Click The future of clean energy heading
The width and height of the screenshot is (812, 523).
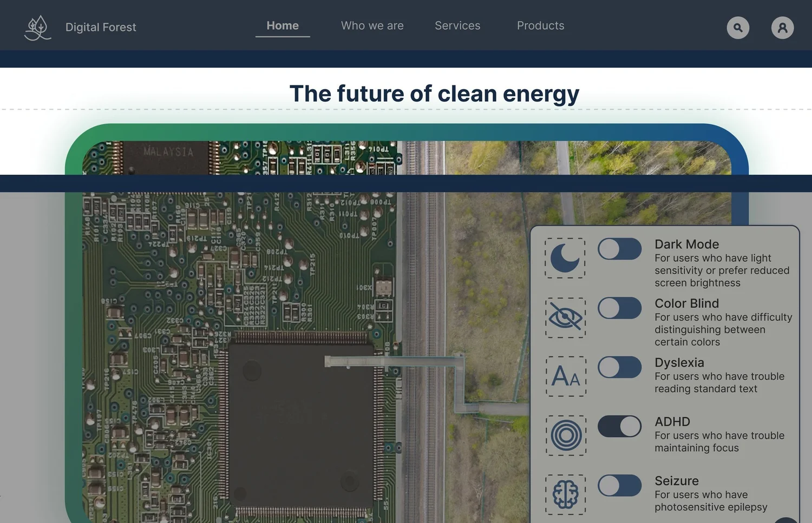click(434, 94)
